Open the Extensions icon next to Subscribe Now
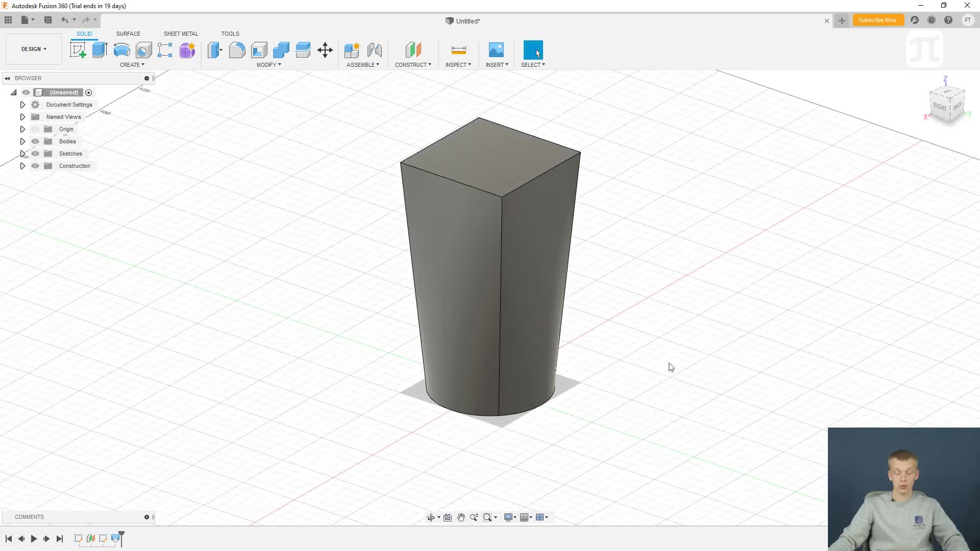The image size is (980, 551). (915, 20)
